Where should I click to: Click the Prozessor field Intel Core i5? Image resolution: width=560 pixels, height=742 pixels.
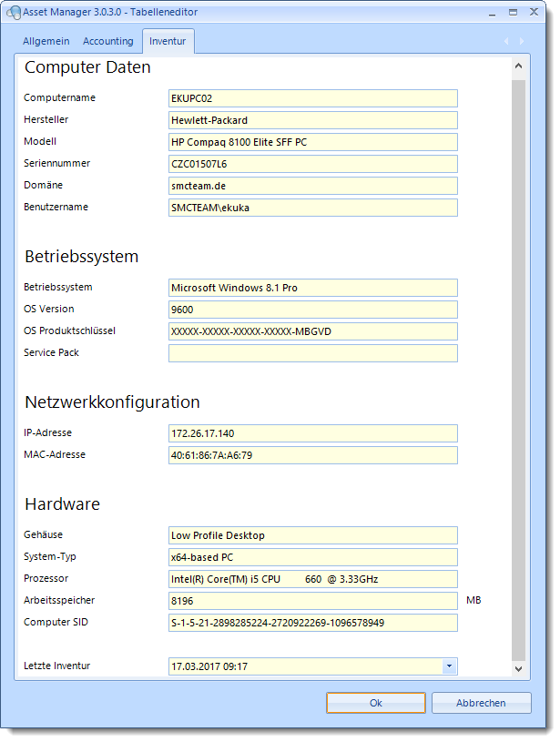point(313,579)
